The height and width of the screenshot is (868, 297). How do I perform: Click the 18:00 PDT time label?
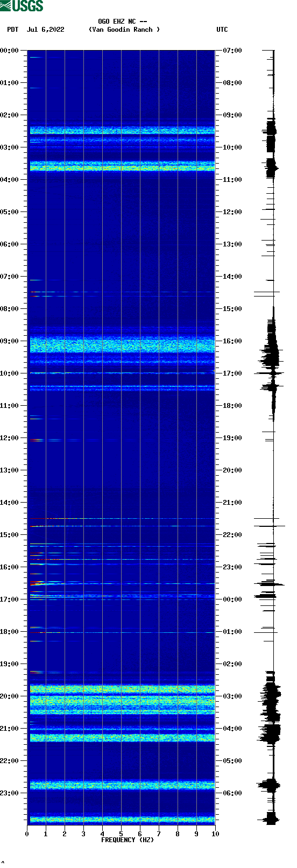(x=10, y=632)
